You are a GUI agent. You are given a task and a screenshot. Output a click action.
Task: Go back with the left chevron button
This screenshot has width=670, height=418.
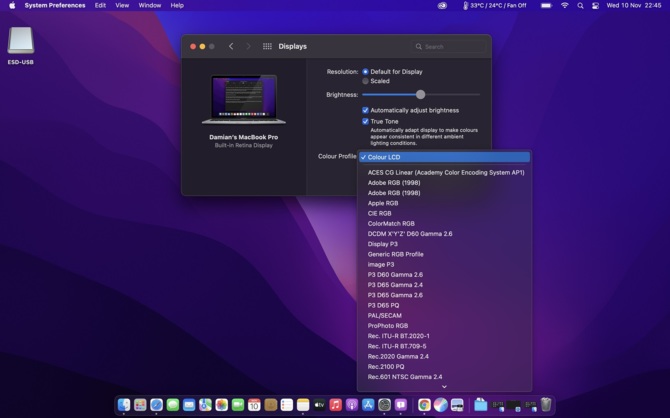(231, 46)
